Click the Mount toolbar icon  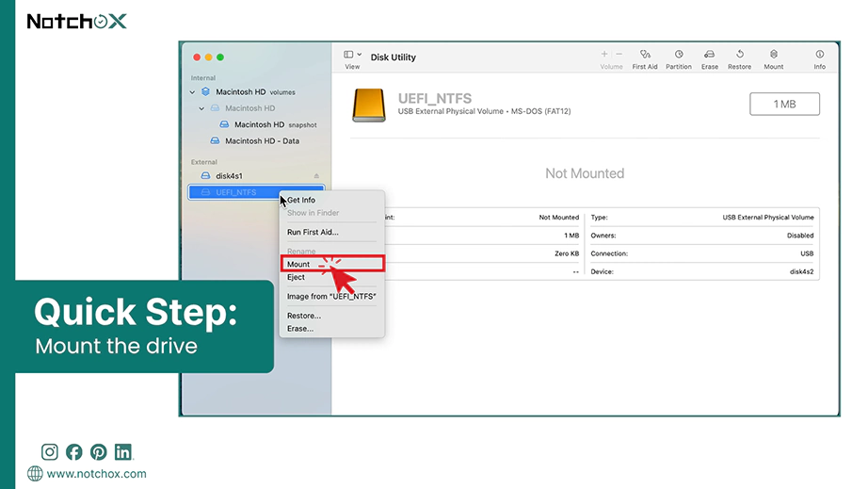point(773,55)
